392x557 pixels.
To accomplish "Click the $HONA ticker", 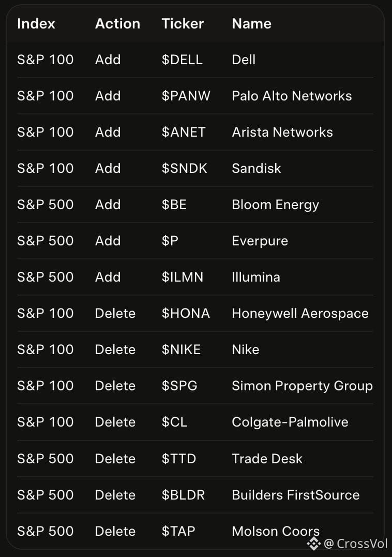I will point(186,313).
